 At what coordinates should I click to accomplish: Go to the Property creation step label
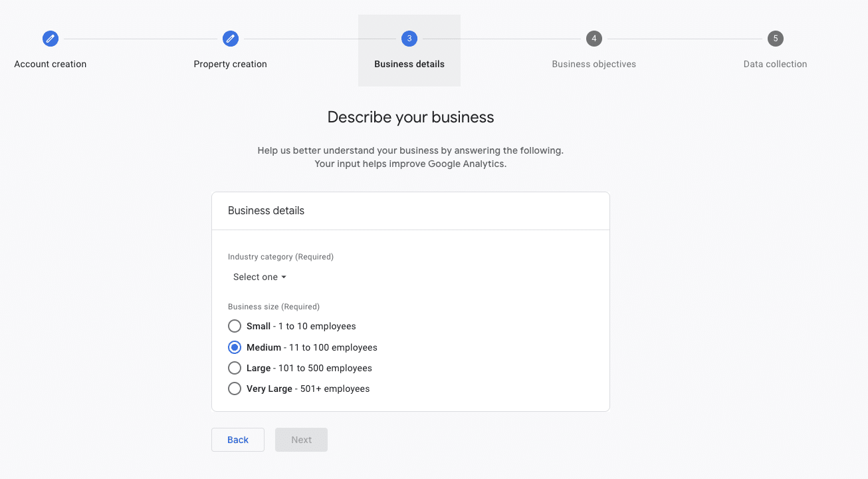click(x=231, y=65)
